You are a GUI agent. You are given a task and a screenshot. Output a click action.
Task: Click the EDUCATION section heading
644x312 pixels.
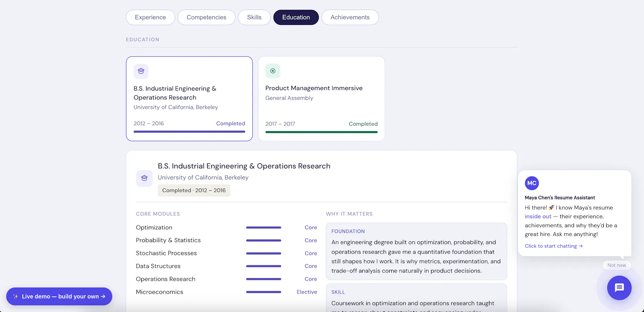[x=142, y=39]
